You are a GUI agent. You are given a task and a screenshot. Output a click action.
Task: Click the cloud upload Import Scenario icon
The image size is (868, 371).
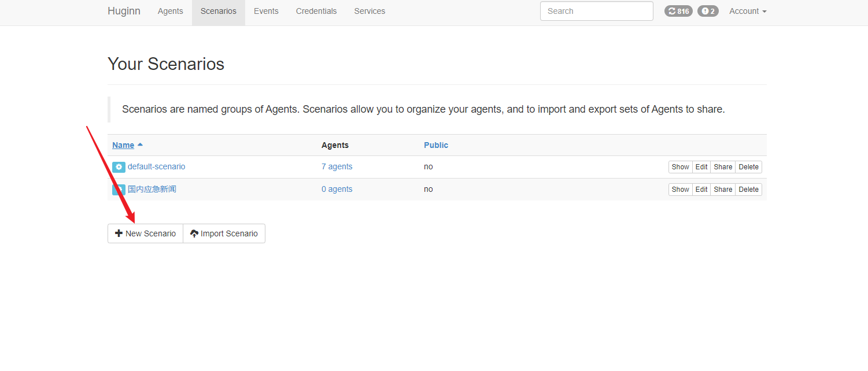(x=194, y=233)
